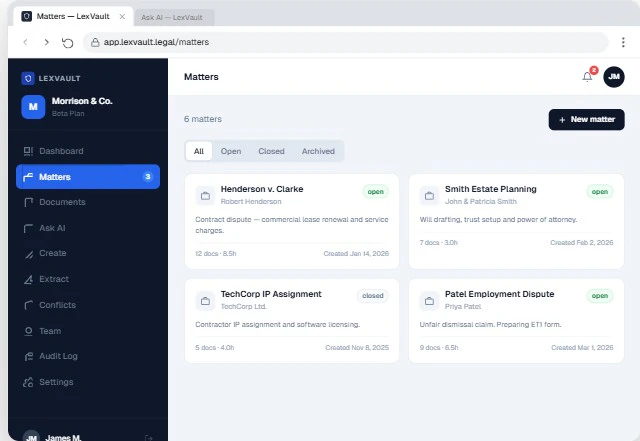640x441 pixels.
Task: Click the Ask AI sidebar icon
Action: pyautogui.click(x=28, y=228)
